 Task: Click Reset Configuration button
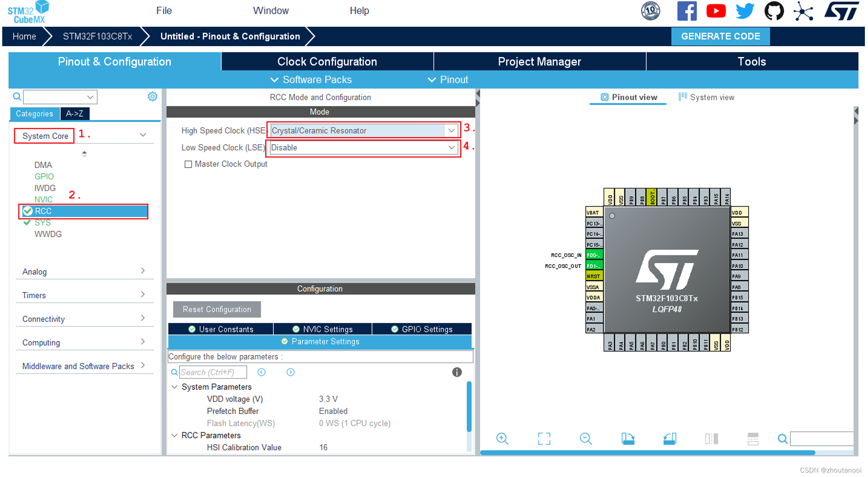click(x=217, y=310)
